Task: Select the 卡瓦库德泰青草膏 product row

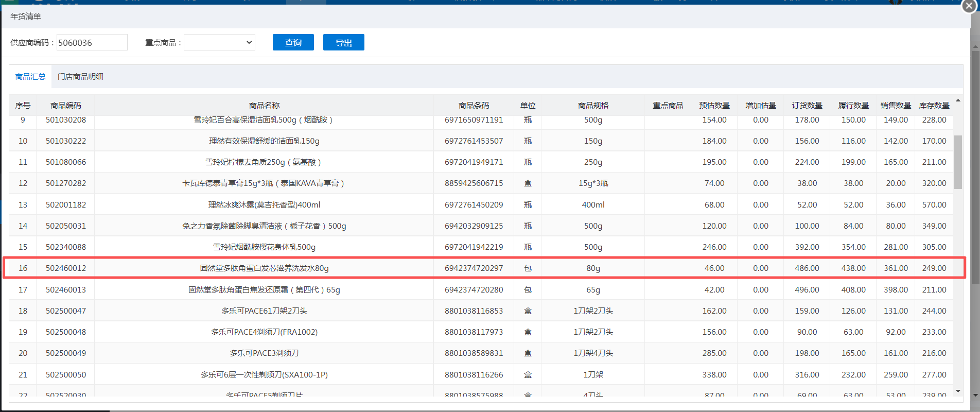Action: click(264, 183)
